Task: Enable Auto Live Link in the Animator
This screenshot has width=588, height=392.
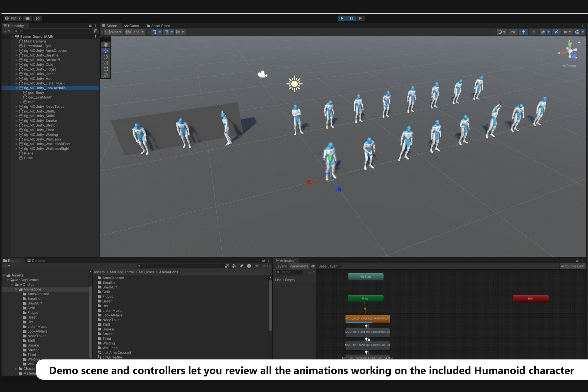Action: click(x=572, y=266)
